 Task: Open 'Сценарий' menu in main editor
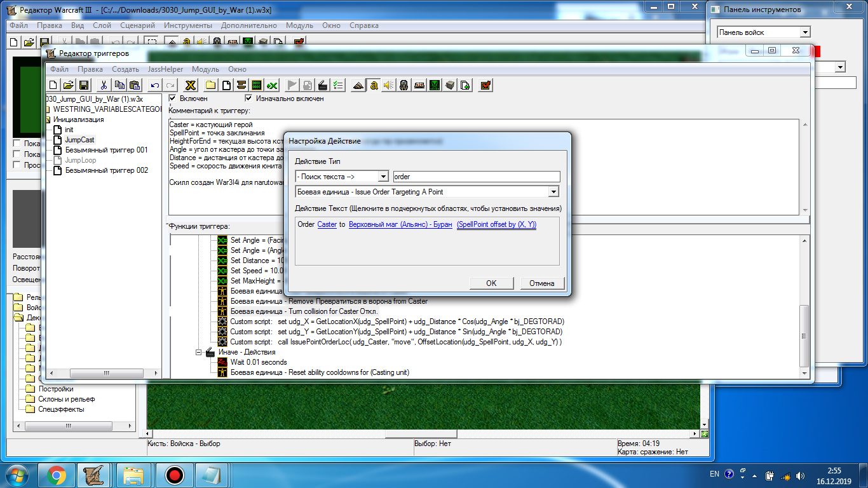(x=137, y=25)
